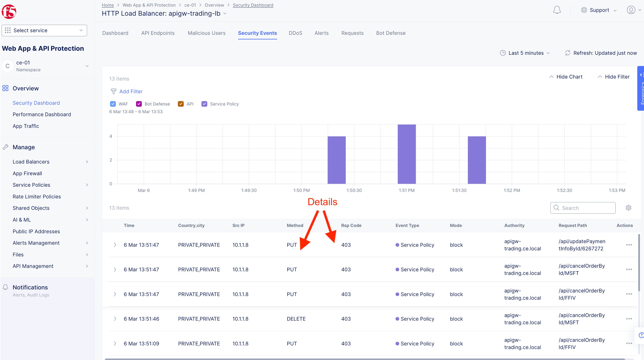Open the Bot Defense tab
Screen dimensions: 644x360
tap(390, 33)
